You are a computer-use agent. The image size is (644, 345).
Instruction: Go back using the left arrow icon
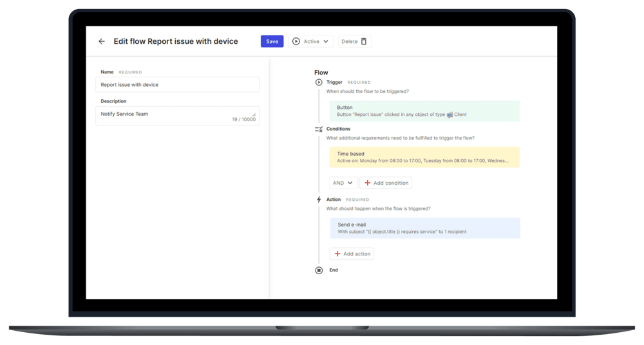click(102, 41)
